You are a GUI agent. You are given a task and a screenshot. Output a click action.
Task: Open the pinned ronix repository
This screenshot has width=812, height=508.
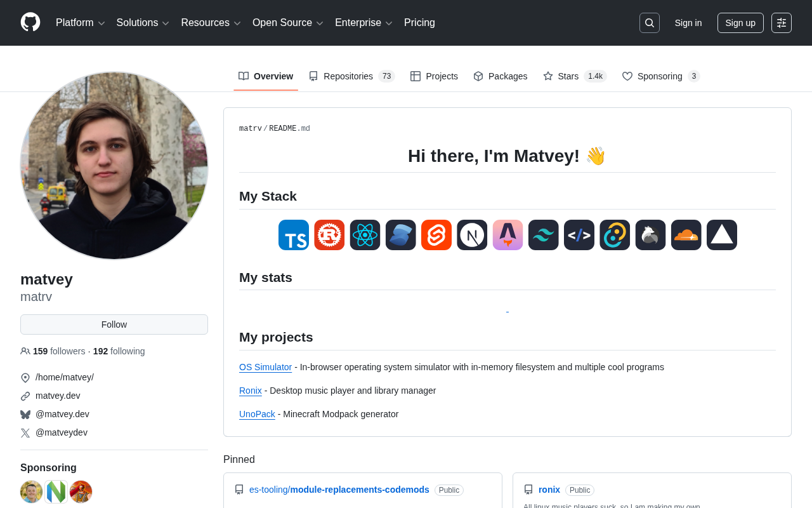click(x=549, y=490)
